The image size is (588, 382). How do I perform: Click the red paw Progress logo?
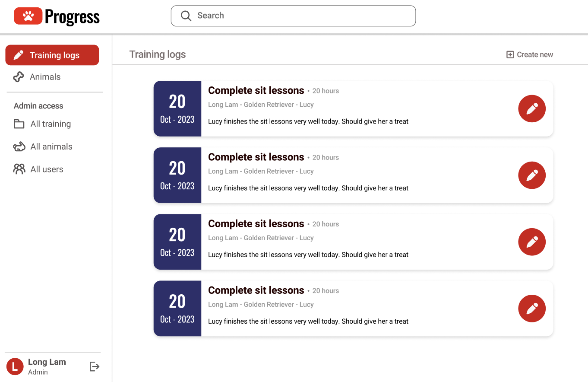(28, 16)
